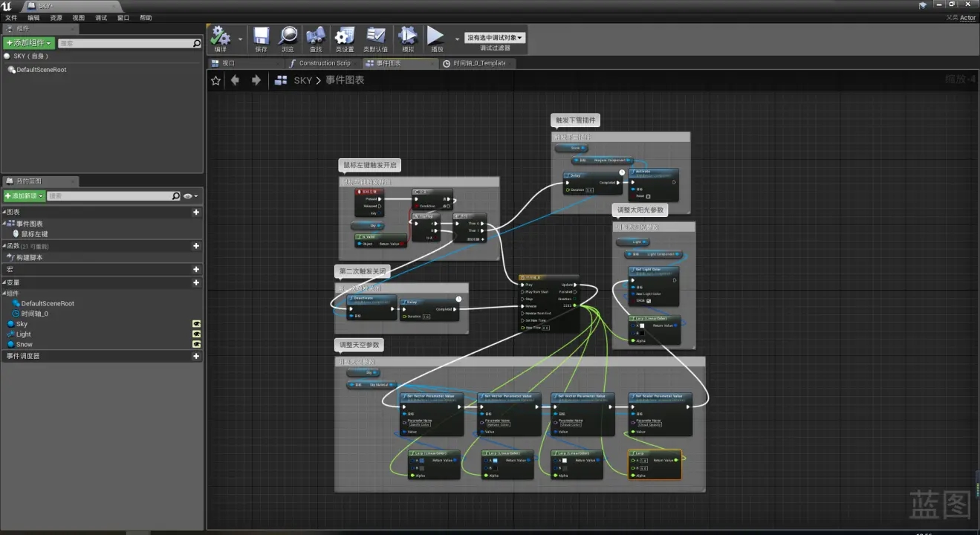980x535 pixels.
Task: Switch to the Construction Script tab
Action: click(x=324, y=63)
